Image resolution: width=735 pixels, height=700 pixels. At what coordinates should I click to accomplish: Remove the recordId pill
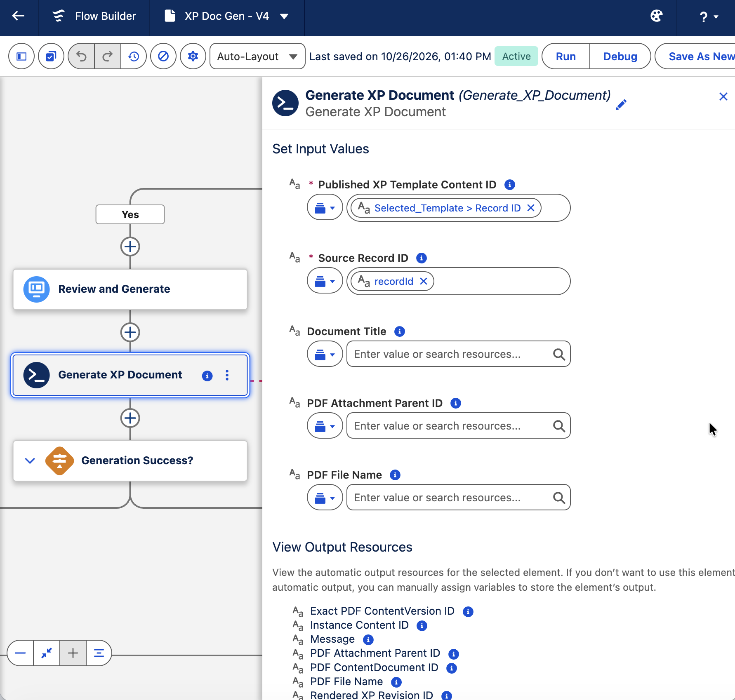coord(423,281)
